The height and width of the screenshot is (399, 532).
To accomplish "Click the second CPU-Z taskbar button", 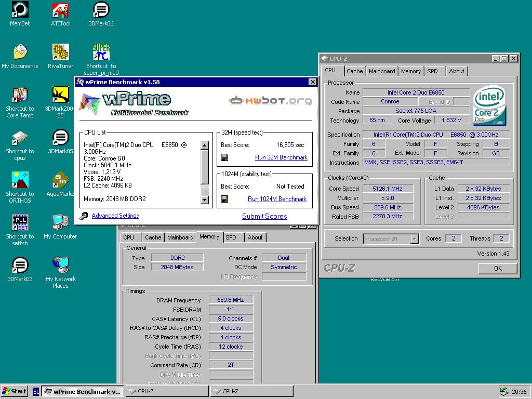I will click(251, 391).
